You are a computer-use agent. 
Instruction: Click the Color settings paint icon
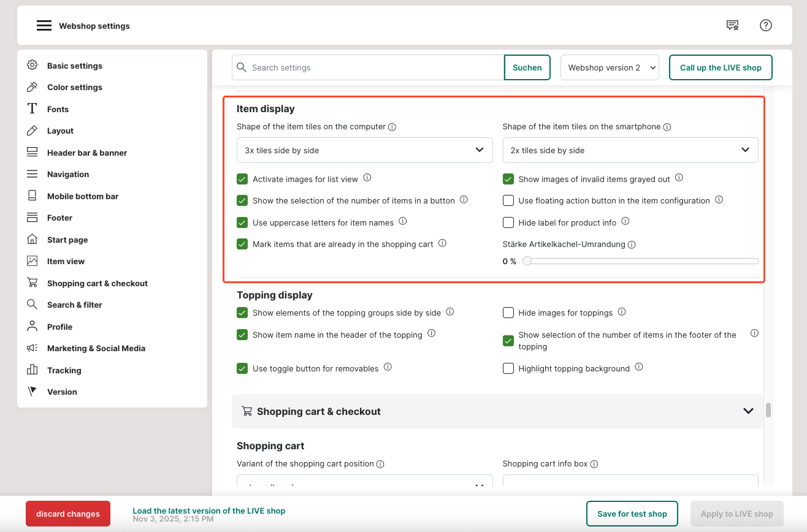(33, 87)
